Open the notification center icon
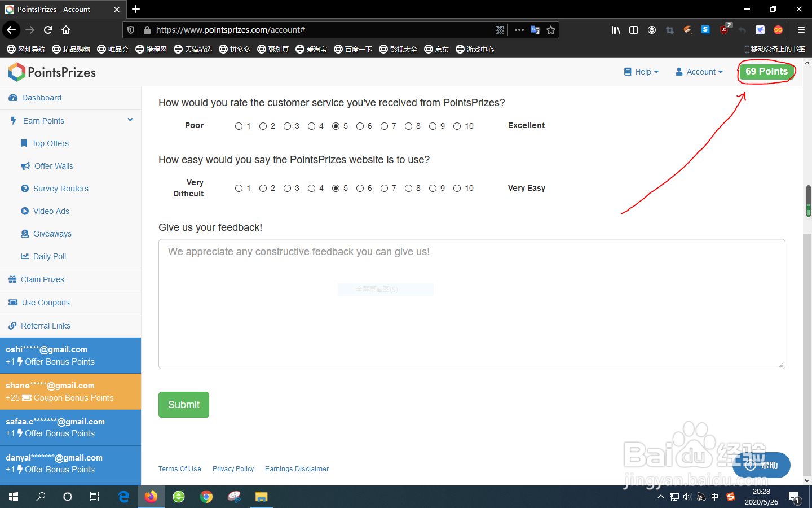 (795, 497)
